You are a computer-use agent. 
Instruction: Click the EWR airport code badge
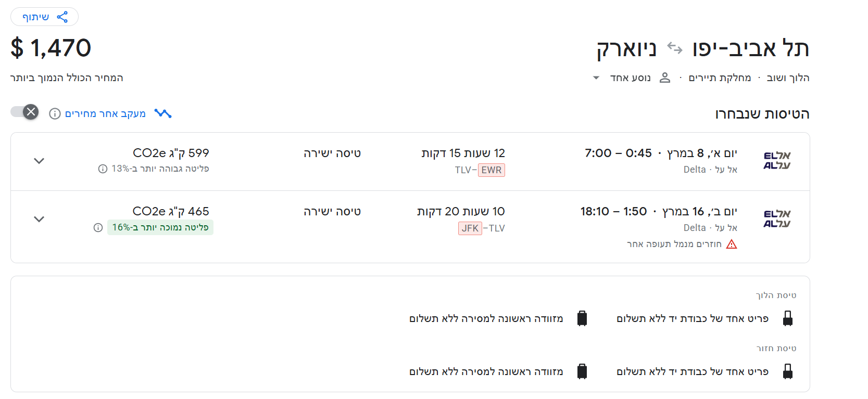[492, 170]
